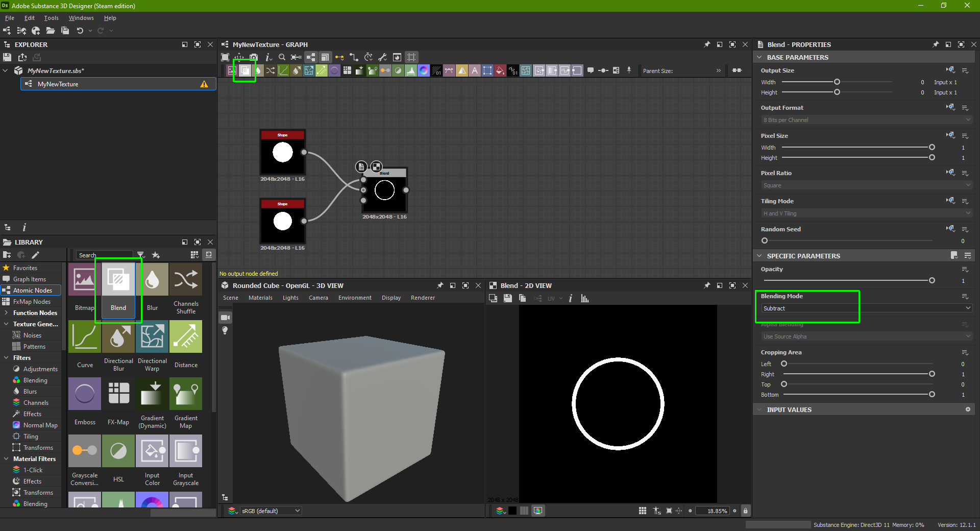980x531 pixels.
Task: Show histogram in the 2D view
Action: coord(584,298)
